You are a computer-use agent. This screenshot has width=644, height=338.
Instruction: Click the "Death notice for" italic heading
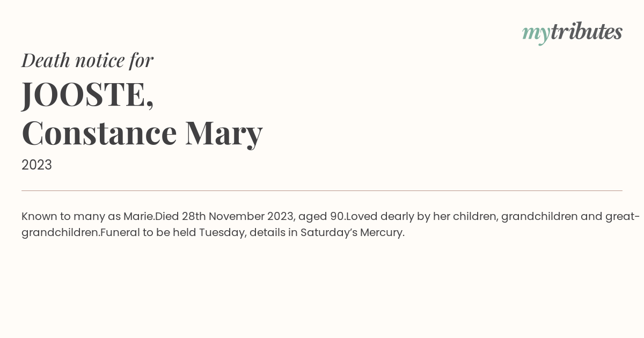(x=87, y=60)
